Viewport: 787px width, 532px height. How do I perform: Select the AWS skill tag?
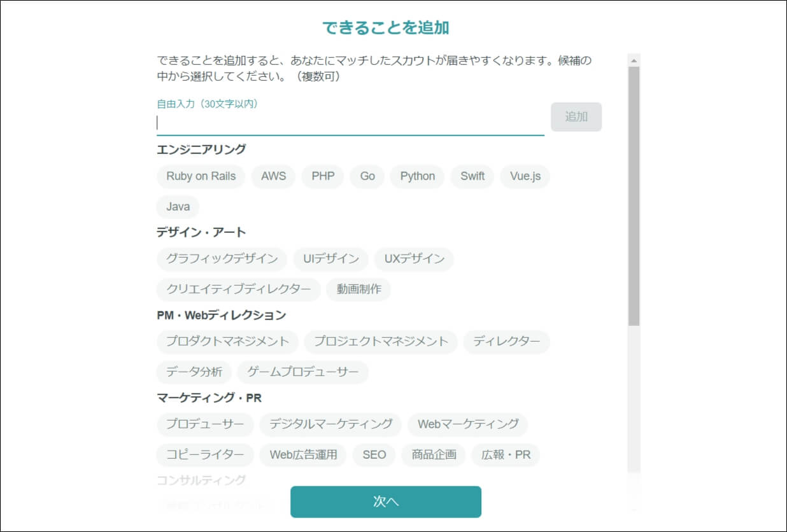273,176
